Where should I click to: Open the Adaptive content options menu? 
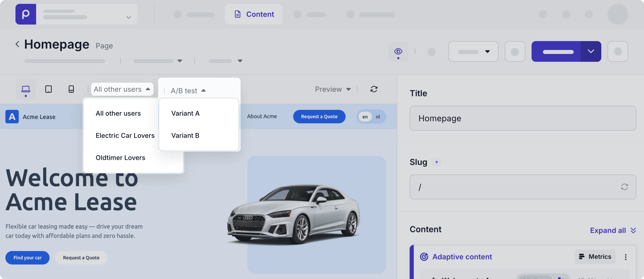[x=626, y=257]
